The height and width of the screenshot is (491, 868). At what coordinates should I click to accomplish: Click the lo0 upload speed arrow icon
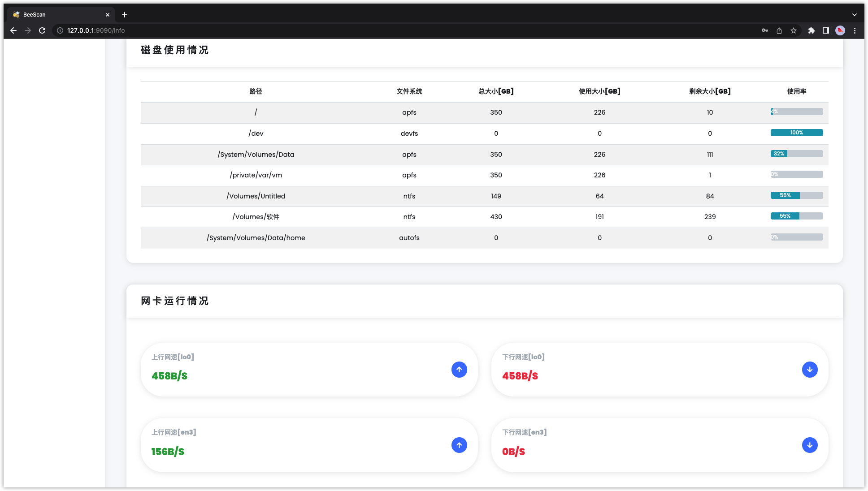(x=459, y=370)
